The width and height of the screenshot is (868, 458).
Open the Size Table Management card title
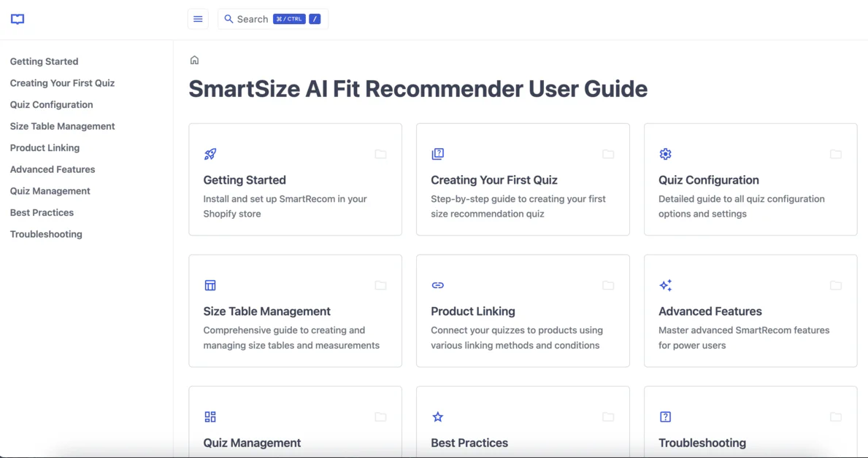coord(266,311)
